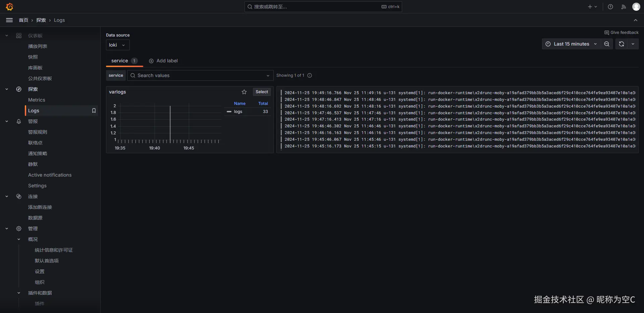Open the hamburger navigation menu
The height and width of the screenshot is (313, 644).
click(9, 20)
